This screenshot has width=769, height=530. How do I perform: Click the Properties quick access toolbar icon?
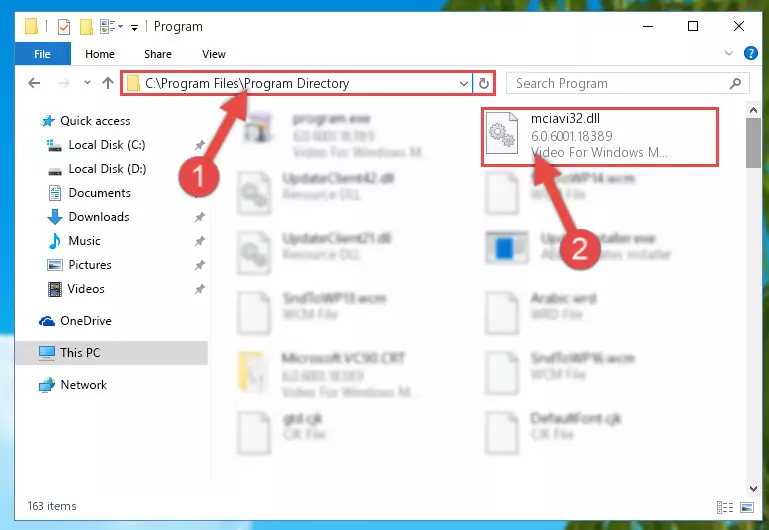click(64, 26)
